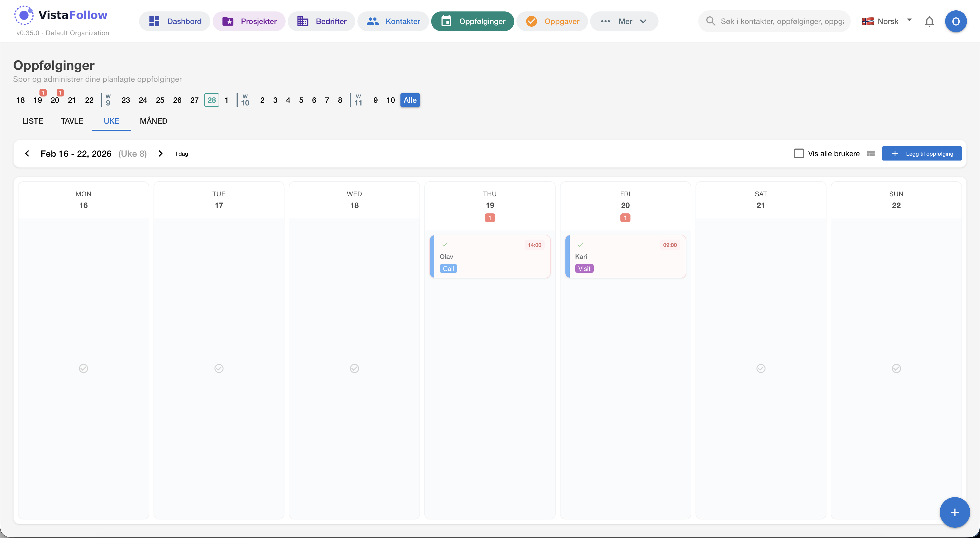980x538 pixels.
Task: Open user avatar O menu
Action: tap(955, 21)
